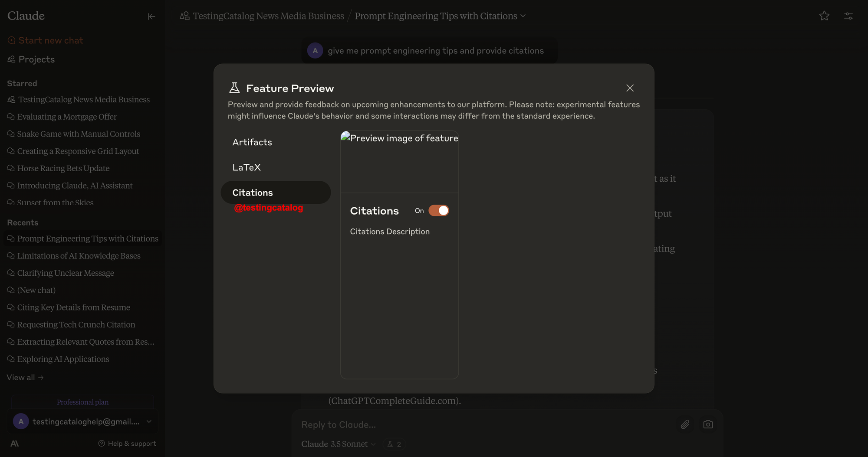
Task: Select the Citations feature tab
Action: click(x=253, y=193)
